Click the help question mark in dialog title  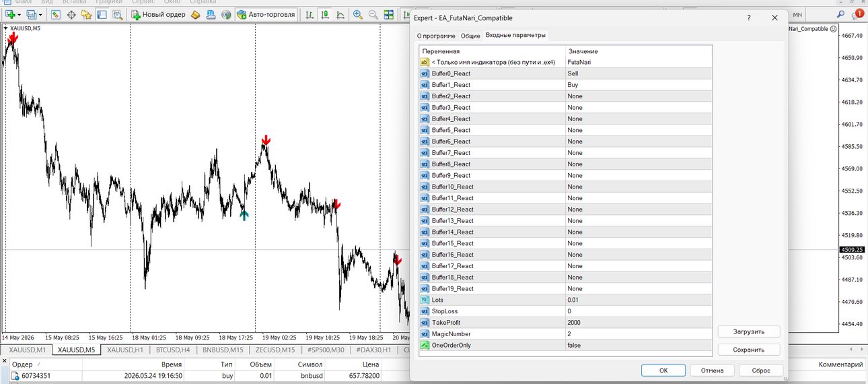point(749,18)
